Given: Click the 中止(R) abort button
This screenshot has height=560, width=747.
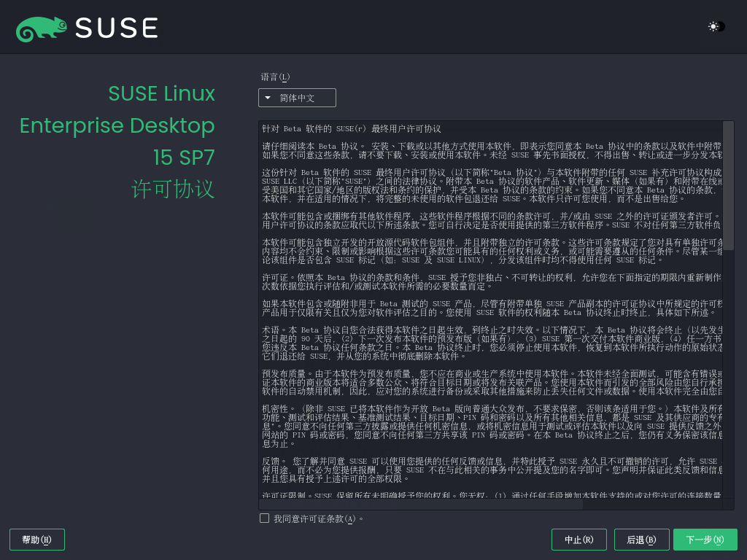Looking at the screenshot, I should tap(578, 540).
